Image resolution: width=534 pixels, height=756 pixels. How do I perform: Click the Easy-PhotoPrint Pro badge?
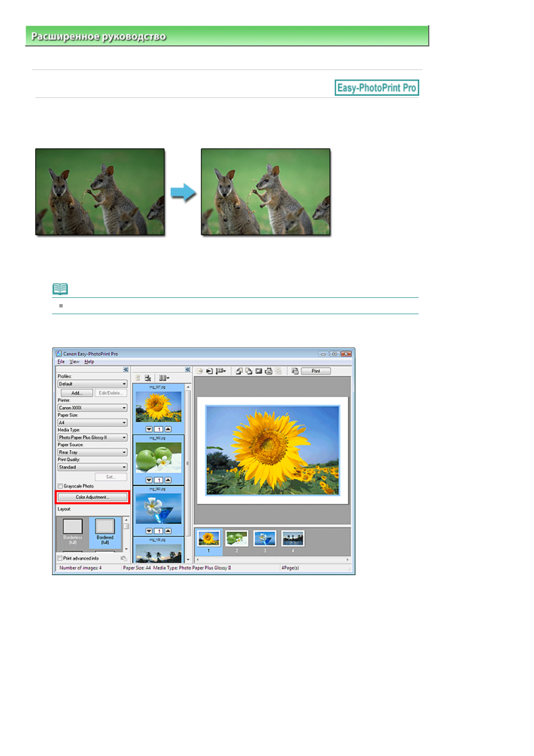(377, 88)
